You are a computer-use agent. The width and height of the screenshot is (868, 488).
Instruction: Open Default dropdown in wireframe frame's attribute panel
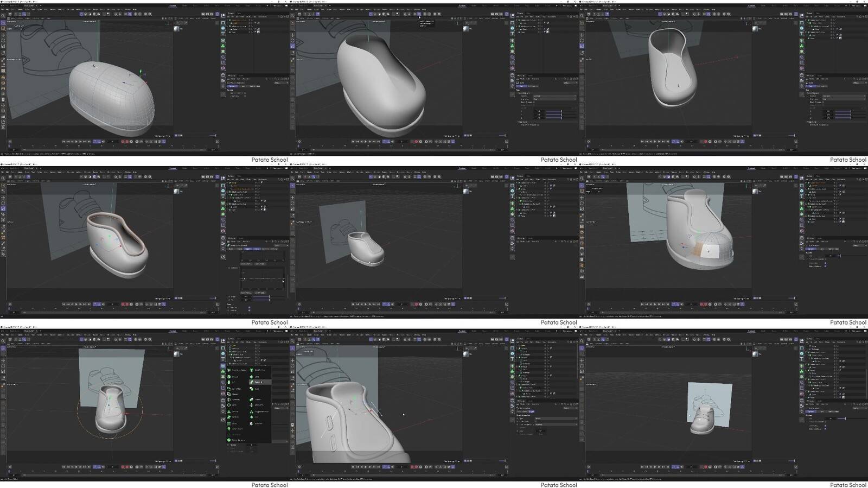(x=281, y=83)
